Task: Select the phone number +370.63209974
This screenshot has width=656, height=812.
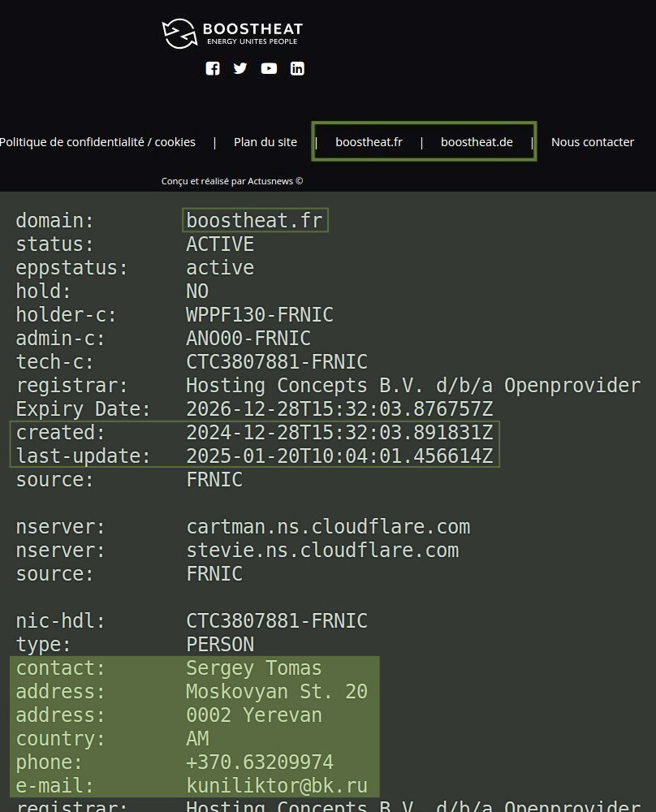Action: click(x=260, y=762)
